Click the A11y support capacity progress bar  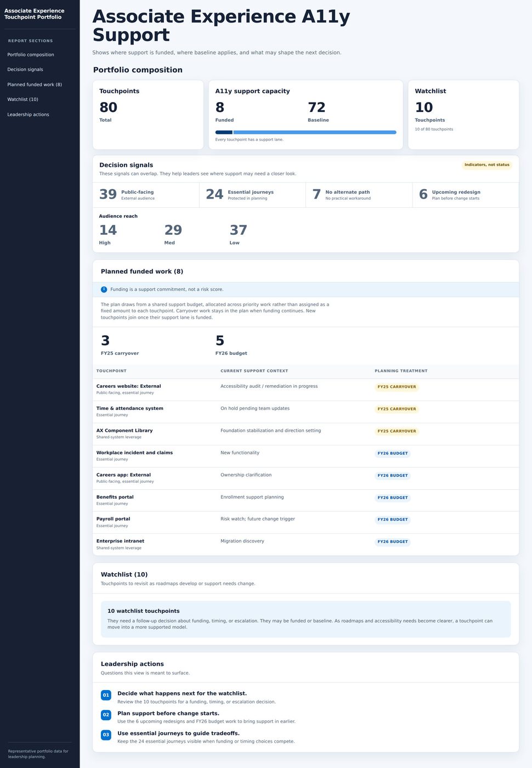pyautogui.click(x=305, y=132)
